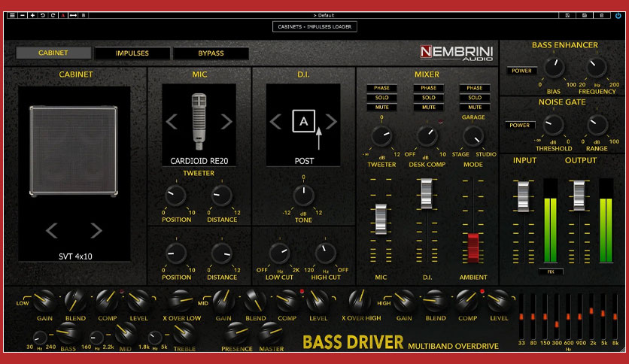
Task: Toggle Phase on the Ambient channel
Action: (475, 88)
